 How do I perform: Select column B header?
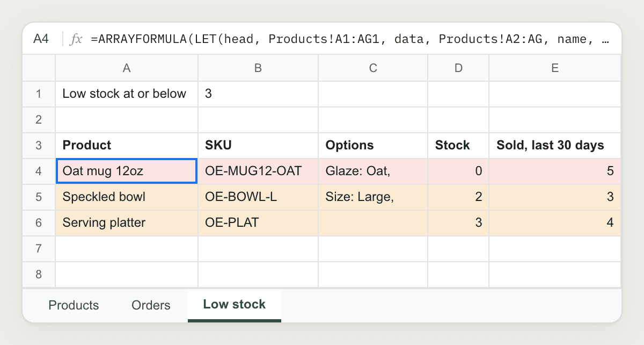[x=258, y=68]
